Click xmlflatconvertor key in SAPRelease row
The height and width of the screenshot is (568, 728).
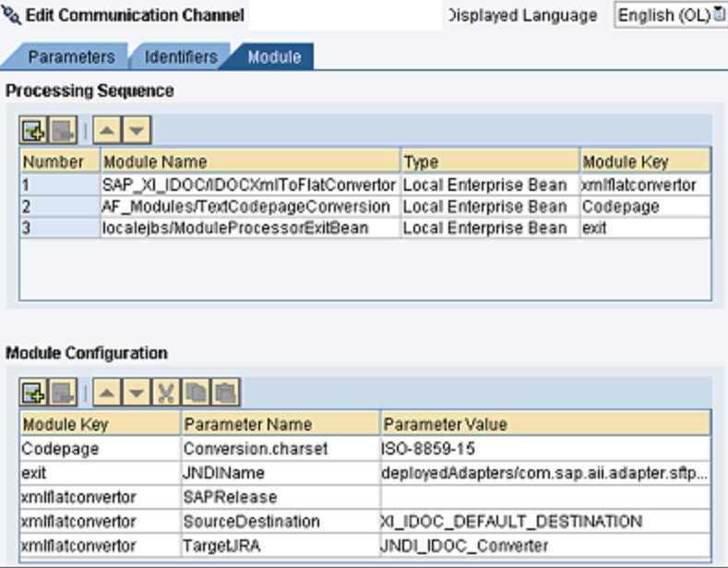point(101,497)
